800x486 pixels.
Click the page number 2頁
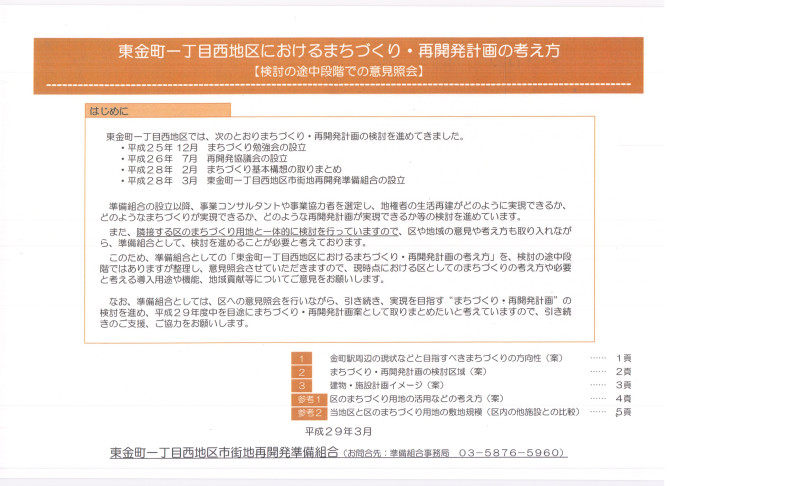coord(623,372)
